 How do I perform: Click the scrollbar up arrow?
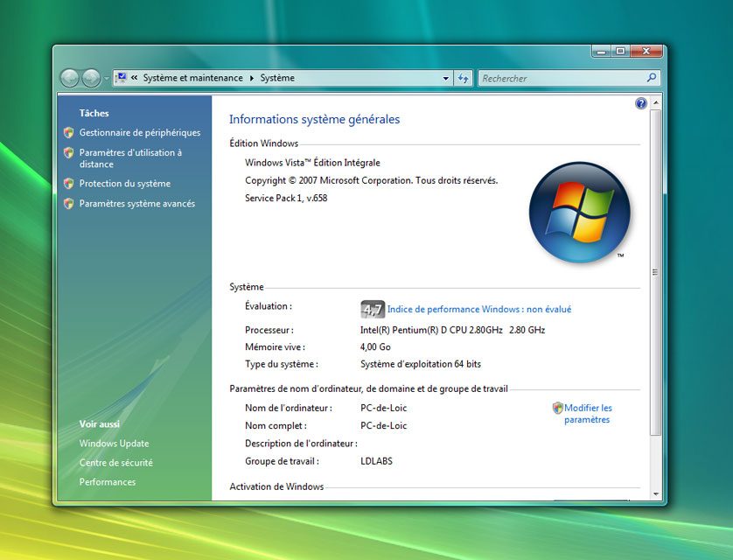point(656,102)
